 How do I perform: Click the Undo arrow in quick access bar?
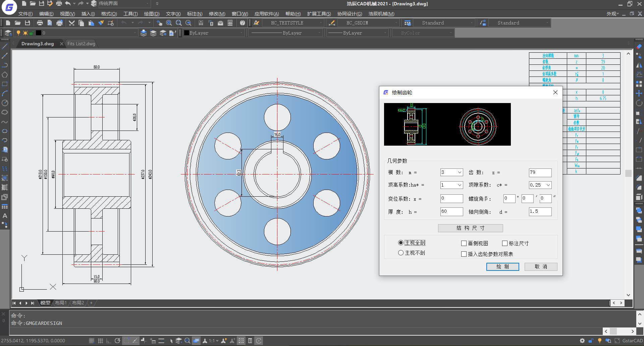pos(68,3)
